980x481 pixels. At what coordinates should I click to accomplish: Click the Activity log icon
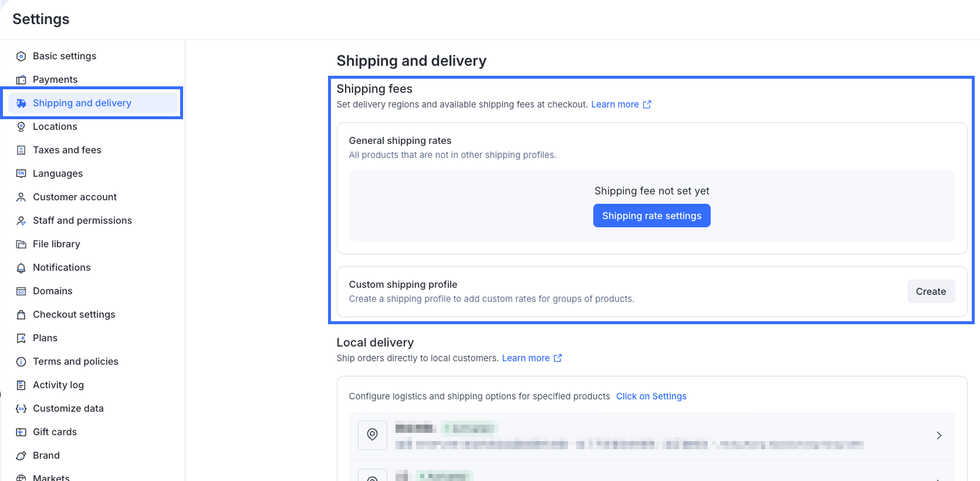(21, 385)
